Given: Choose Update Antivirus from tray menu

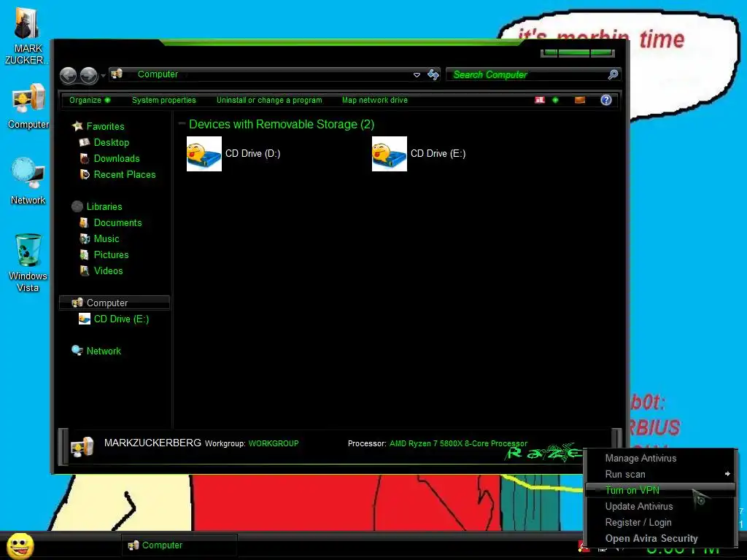Looking at the screenshot, I should click(660, 506).
